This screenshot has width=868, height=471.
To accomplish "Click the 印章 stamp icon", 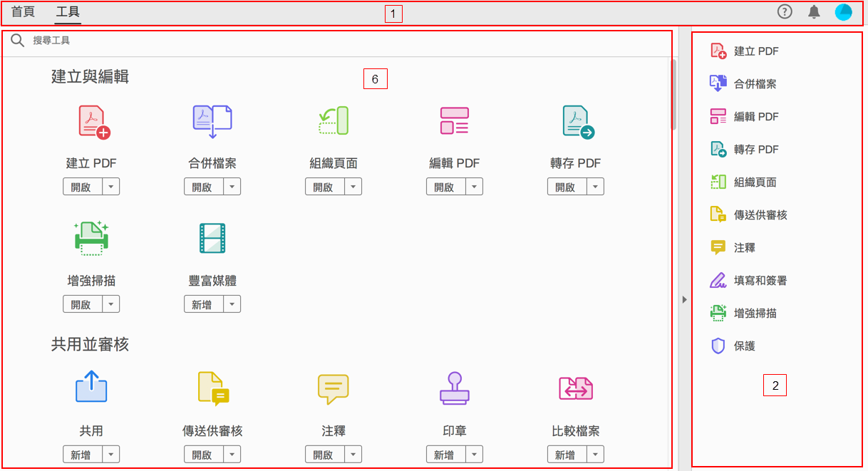I will 454,388.
